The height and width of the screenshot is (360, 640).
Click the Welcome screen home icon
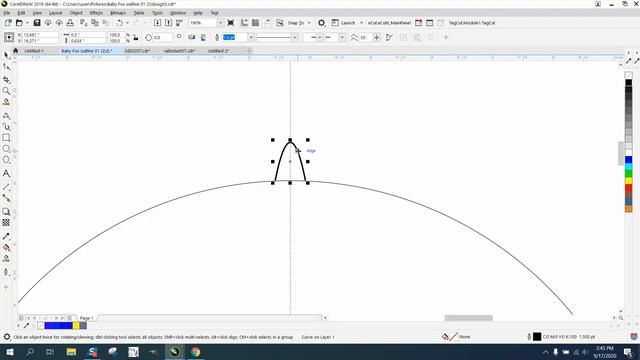16,51
